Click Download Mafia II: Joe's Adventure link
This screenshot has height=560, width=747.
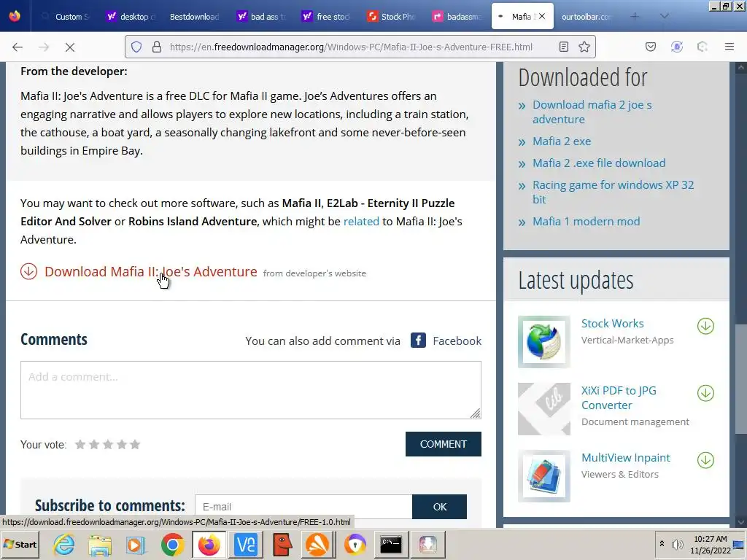tap(150, 271)
